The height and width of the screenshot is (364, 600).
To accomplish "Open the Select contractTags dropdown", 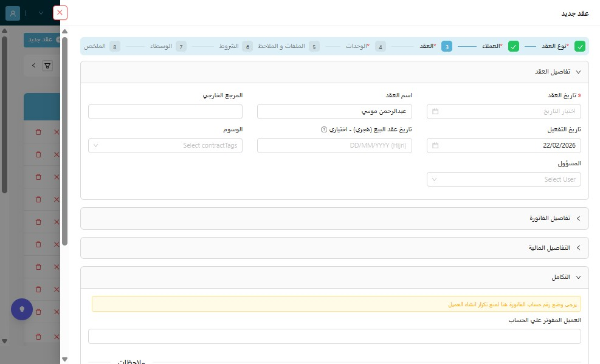I will point(165,145).
